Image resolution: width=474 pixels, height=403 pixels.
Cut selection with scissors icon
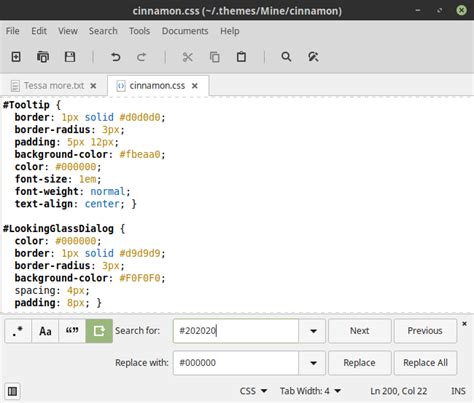pyautogui.click(x=188, y=57)
